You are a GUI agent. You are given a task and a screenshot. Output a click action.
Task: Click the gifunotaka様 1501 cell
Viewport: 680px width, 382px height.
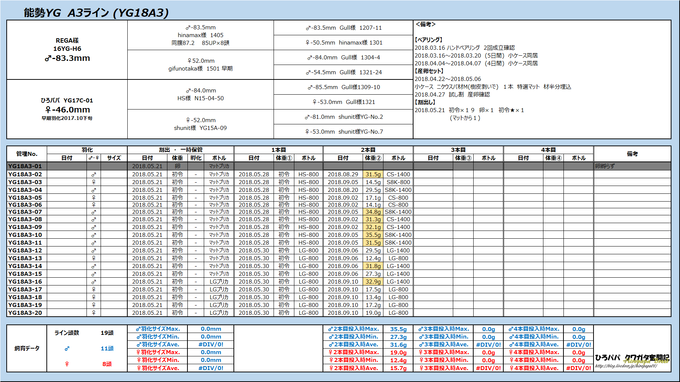tap(200, 65)
